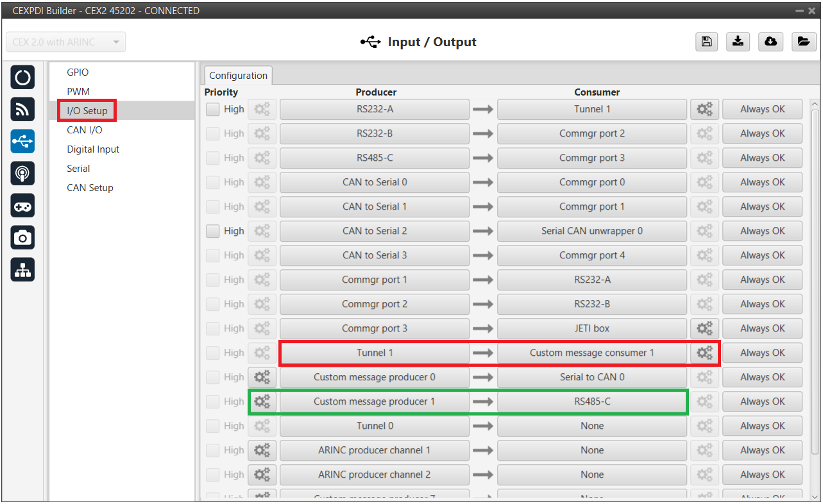The width and height of the screenshot is (823, 504).
Task: Open the camera sidebar section
Action: (22, 238)
